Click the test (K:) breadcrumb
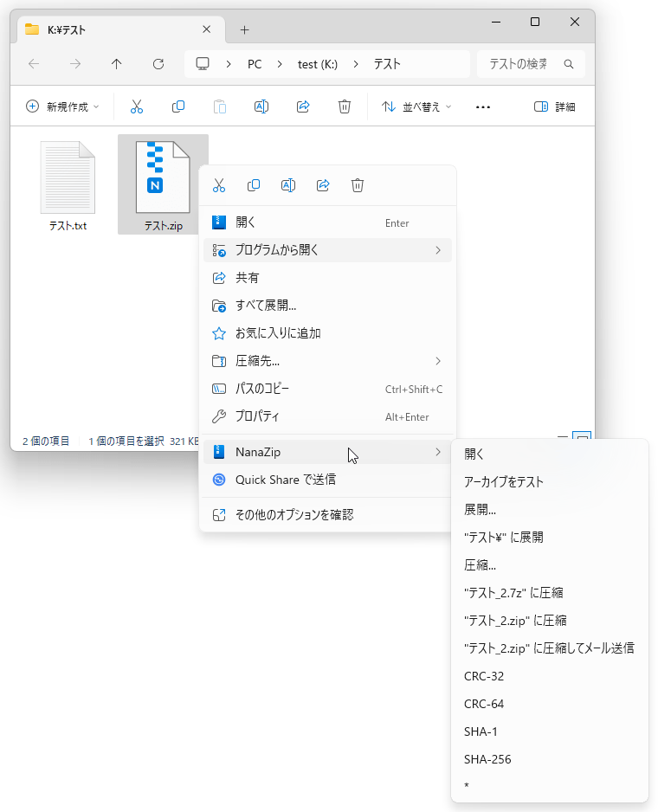This screenshot has width=658, height=812. click(x=318, y=64)
